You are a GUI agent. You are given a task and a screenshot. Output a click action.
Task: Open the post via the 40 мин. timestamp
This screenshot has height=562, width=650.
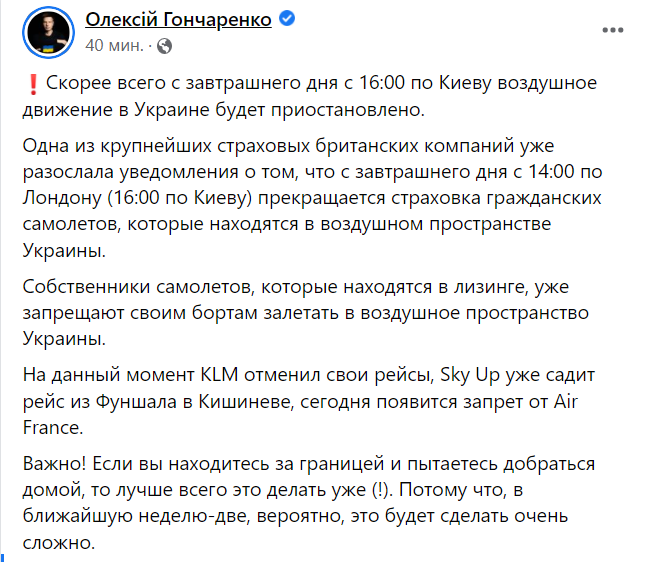[114, 46]
